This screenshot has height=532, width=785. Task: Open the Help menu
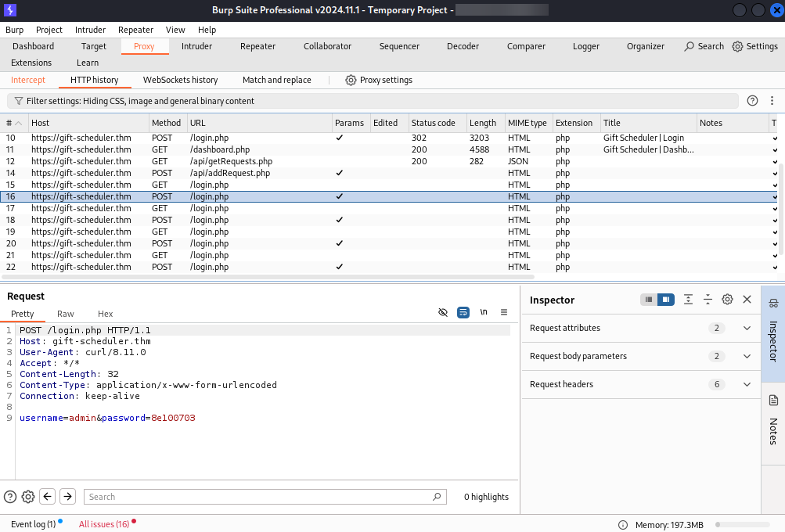pyautogui.click(x=207, y=30)
